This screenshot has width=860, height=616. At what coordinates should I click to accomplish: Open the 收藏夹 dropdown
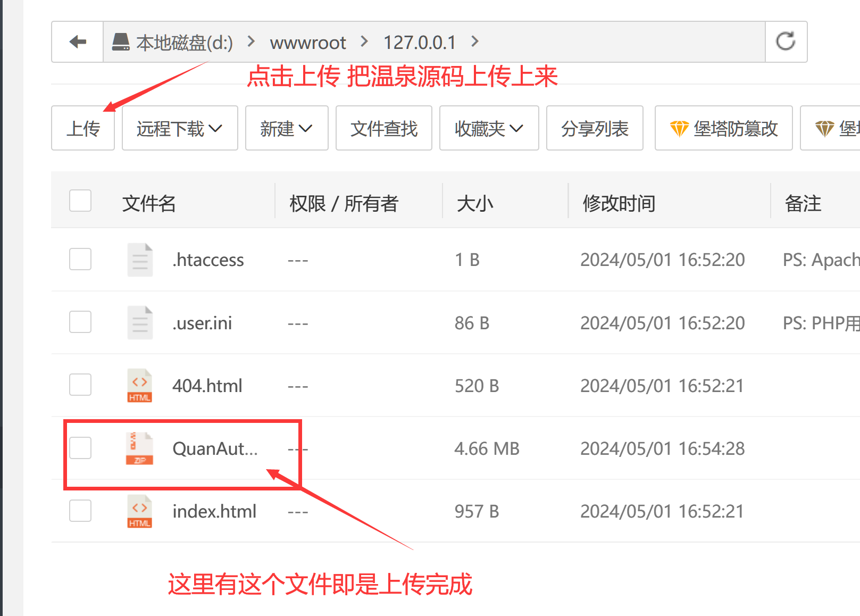pyautogui.click(x=488, y=128)
